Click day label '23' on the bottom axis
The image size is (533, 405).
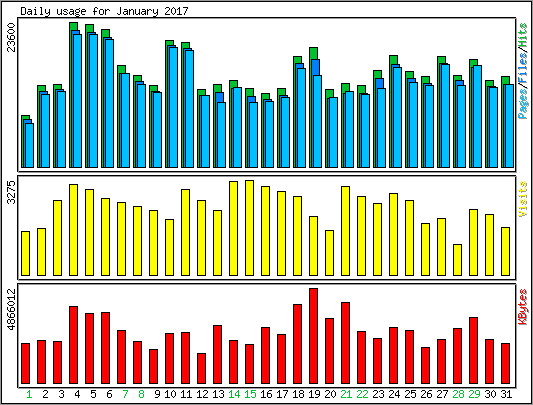click(x=378, y=394)
